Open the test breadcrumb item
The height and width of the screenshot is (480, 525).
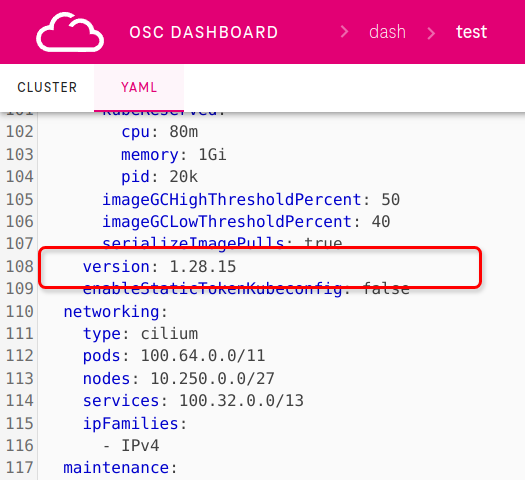click(x=471, y=32)
